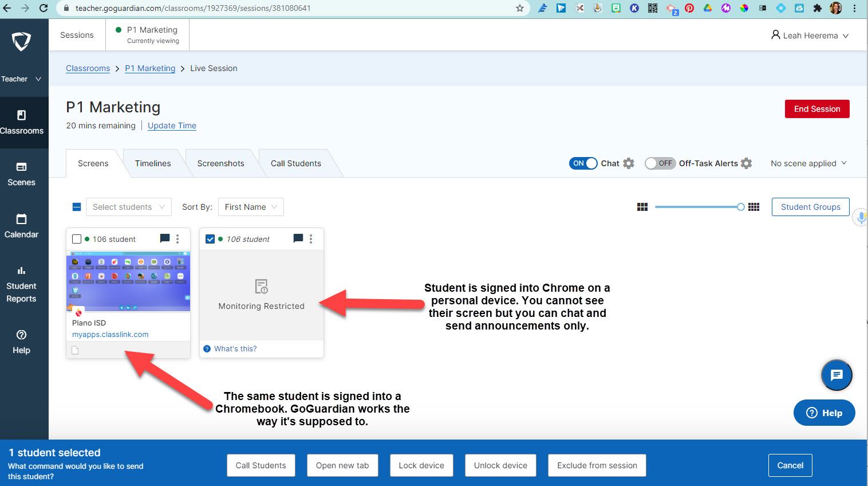Open P1 Marketing breadcrumb link

click(x=150, y=68)
